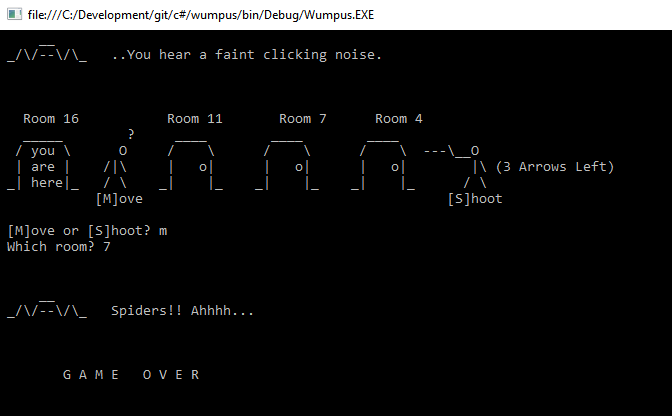Select the 'Room 7' label
Screen dimensions: 672x416
tap(303, 119)
